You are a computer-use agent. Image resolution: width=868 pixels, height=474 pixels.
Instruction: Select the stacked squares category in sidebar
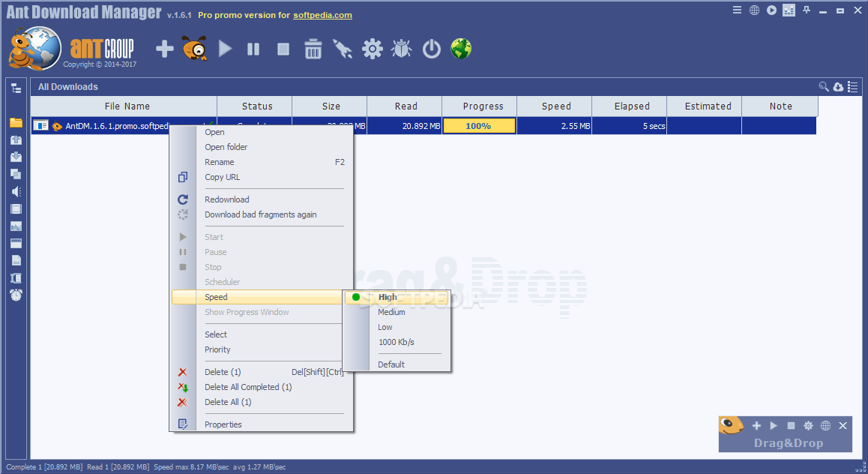pyautogui.click(x=16, y=175)
